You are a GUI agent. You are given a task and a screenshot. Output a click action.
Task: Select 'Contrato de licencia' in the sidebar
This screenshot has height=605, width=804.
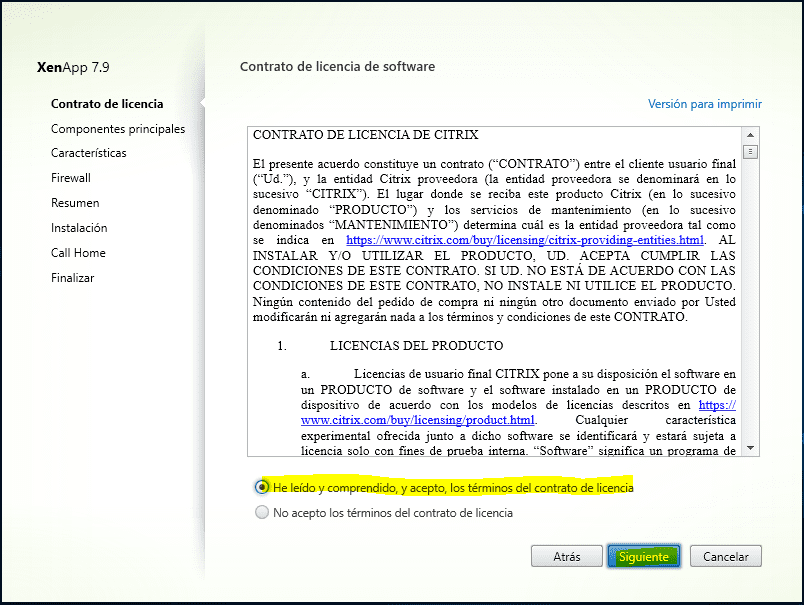[x=106, y=103]
